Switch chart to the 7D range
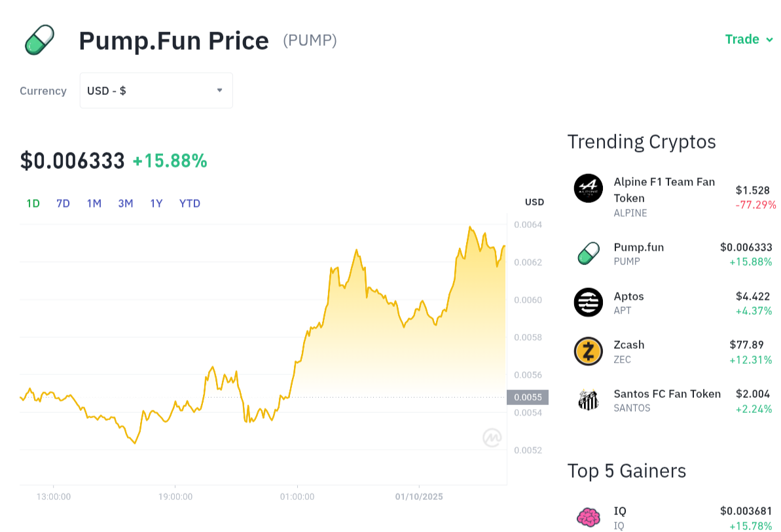This screenshot has width=781, height=532. pos(63,204)
